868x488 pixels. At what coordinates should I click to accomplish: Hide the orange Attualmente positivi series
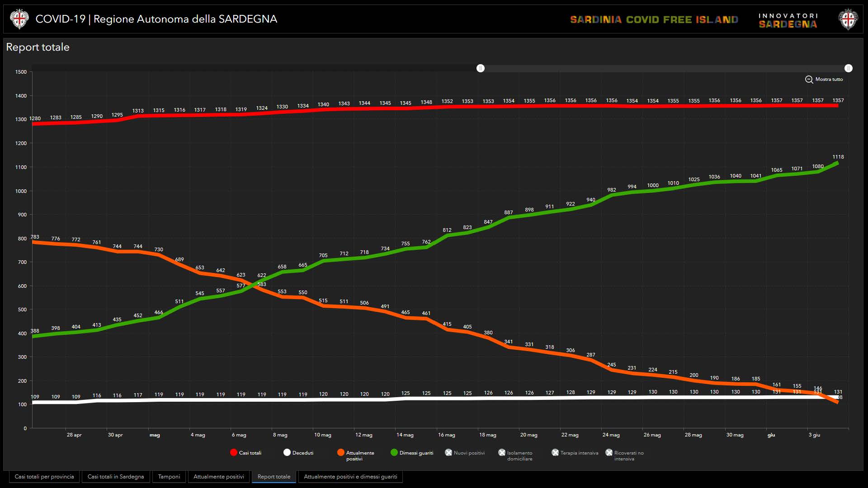coord(341,453)
